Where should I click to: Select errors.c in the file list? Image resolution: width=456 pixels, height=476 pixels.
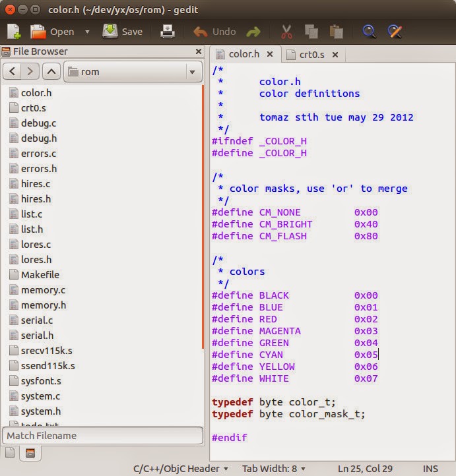click(32, 154)
